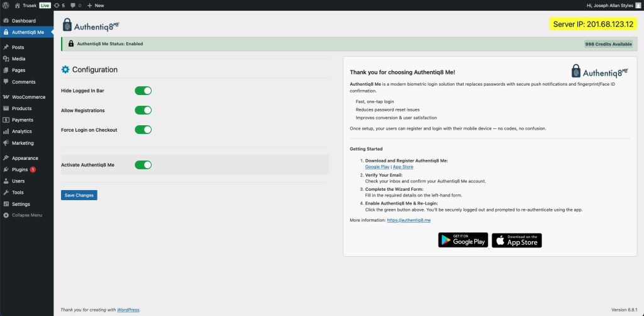Open the App Store text link
Image resolution: width=644 pixels, height=316 pixels.
click(403, 167)
